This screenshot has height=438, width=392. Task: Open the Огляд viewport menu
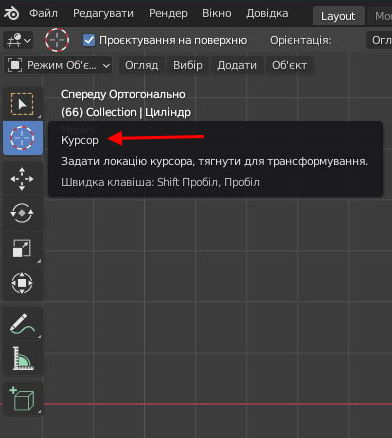click(x=142, y=65)
